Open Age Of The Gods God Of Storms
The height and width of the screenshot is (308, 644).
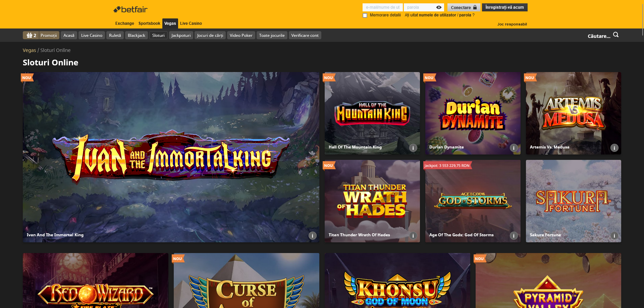(473, 201)
